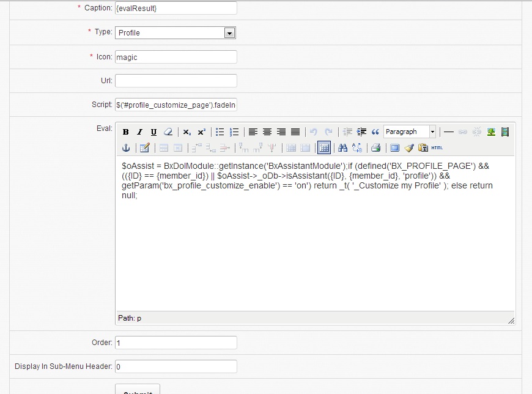Open the HTML source editor

coord(437,148)
